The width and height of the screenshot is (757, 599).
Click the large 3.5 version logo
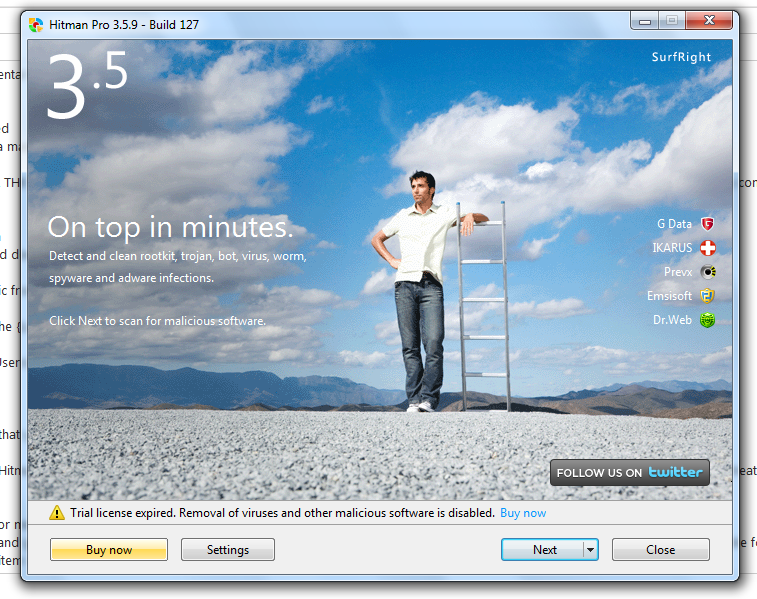87,85
